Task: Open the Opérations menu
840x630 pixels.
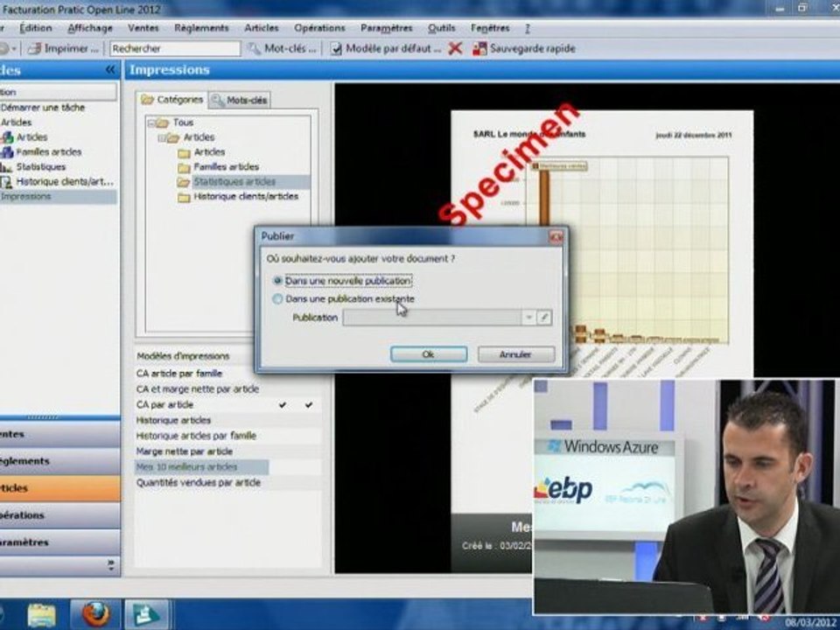Action: (x=319, y=28)
